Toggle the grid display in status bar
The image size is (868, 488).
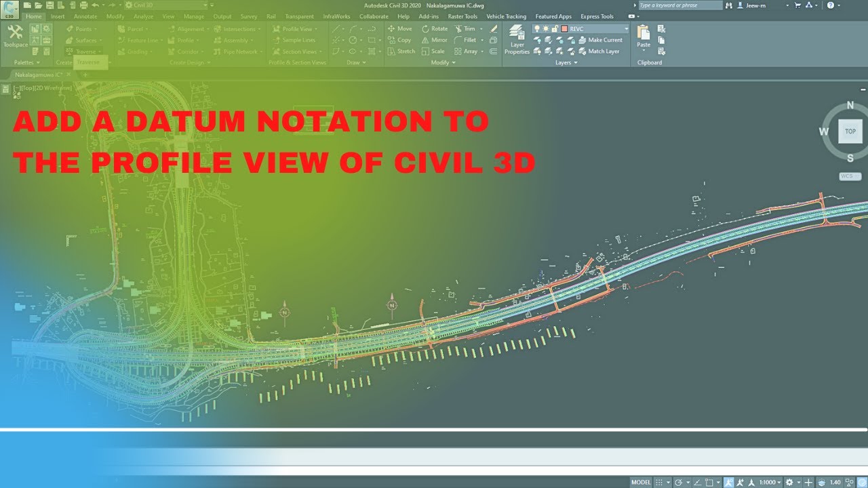pos(659,482)
